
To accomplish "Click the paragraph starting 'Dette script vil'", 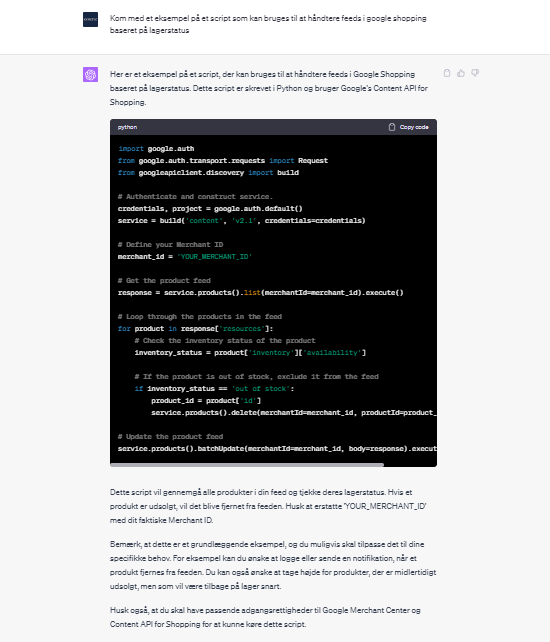I will [268, 506].
